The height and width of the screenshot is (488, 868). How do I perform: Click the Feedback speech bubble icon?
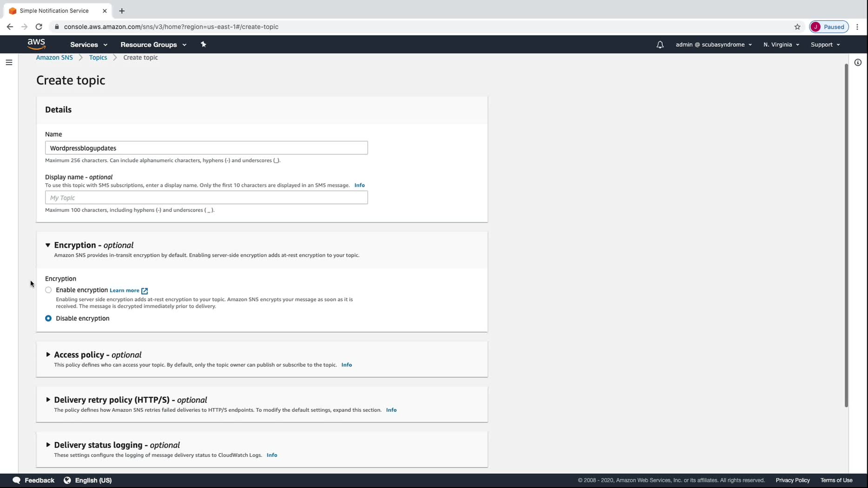point(16,480)
